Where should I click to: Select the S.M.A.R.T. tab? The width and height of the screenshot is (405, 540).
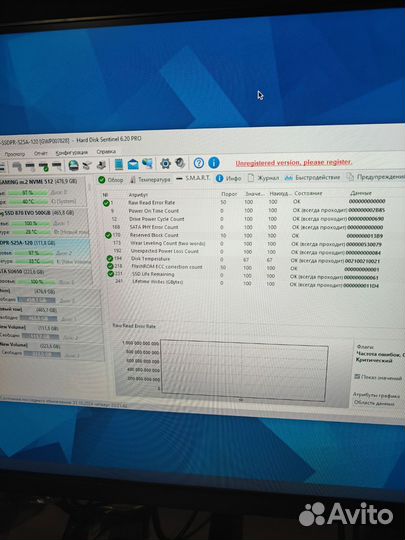tap(193, 178)
